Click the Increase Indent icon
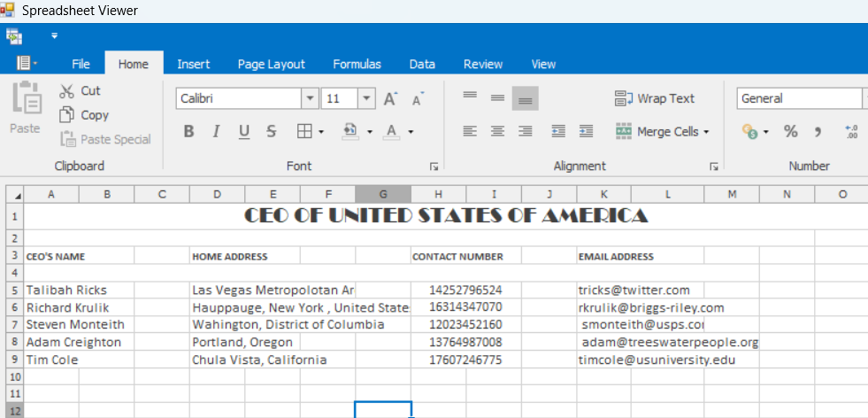 [x=587, y=131]
